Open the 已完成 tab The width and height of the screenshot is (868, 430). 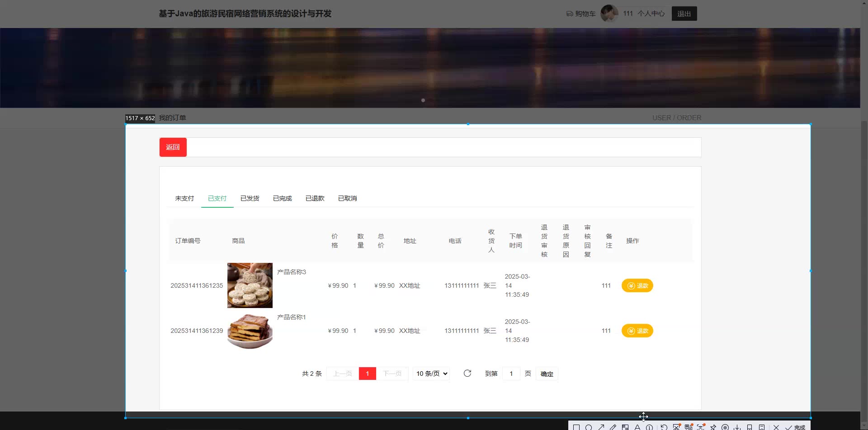[282, 198]
